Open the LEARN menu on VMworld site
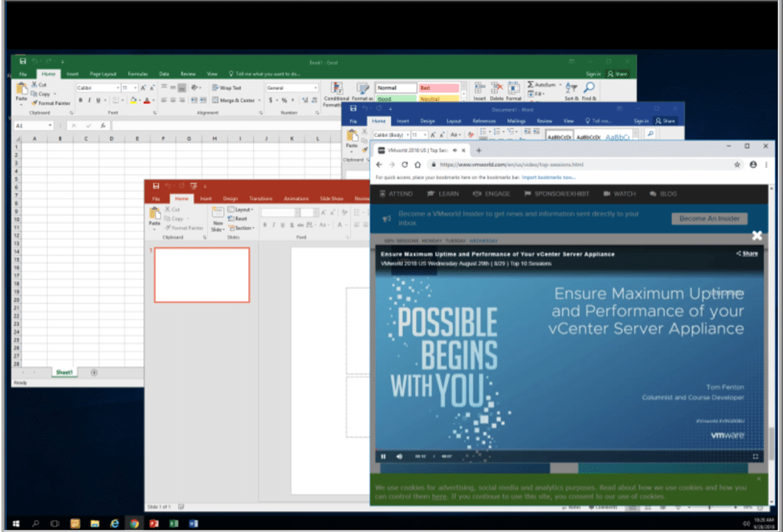Image resolution: width=783 pixels, height=532 pixels. point(443,193)
